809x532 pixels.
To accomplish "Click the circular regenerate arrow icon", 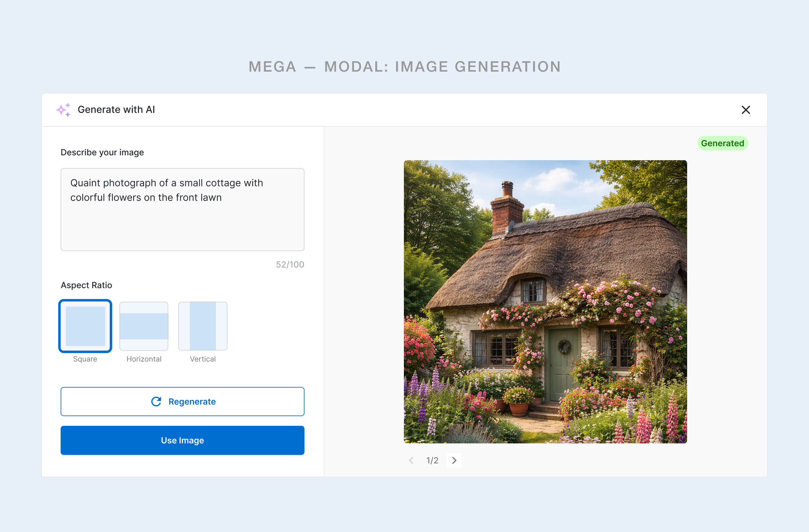I will (156, 402).
